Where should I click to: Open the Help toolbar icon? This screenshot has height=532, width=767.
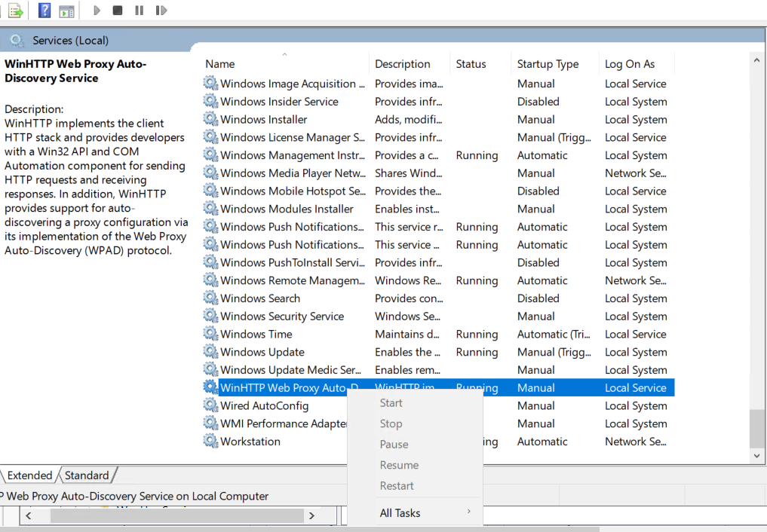click(x=44, y=11)
